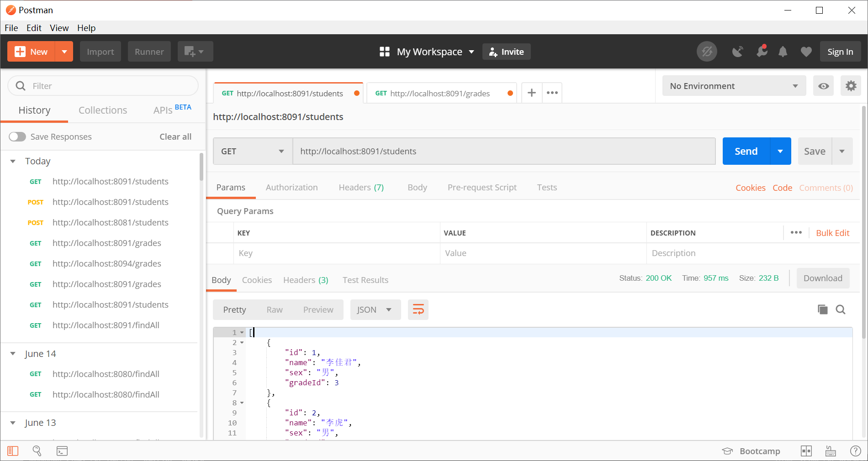868x461 pixels.
Task: Collapse the Today history group
Action: pos(13,161)
